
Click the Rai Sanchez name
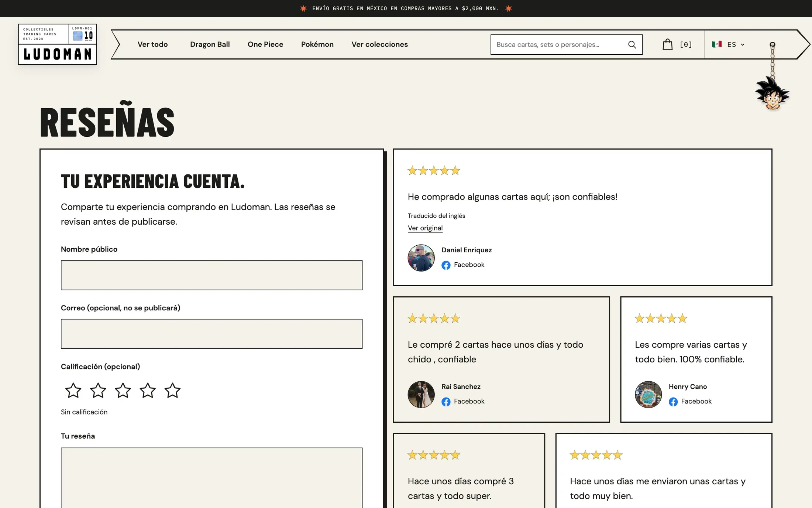(461, 387)
